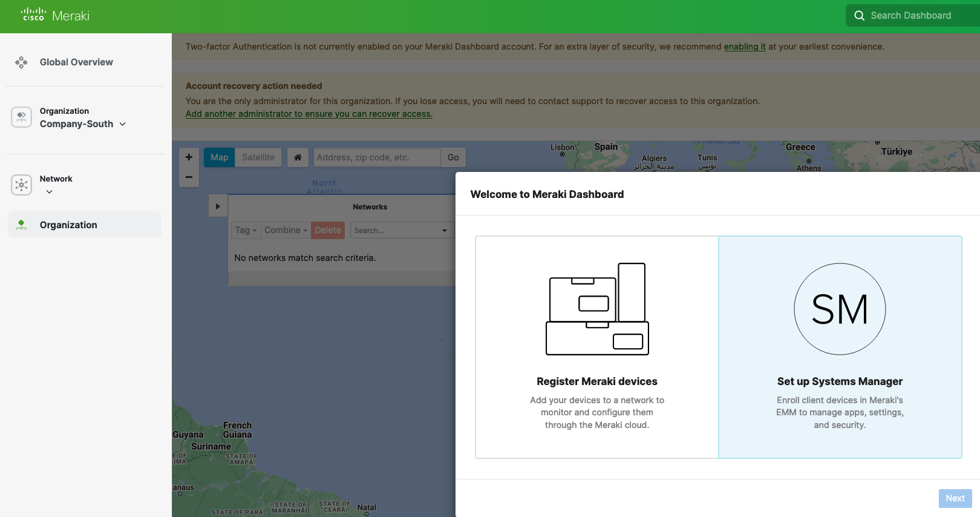Switch to Map view
Screen dimensions: 980x517
point(220,157)
